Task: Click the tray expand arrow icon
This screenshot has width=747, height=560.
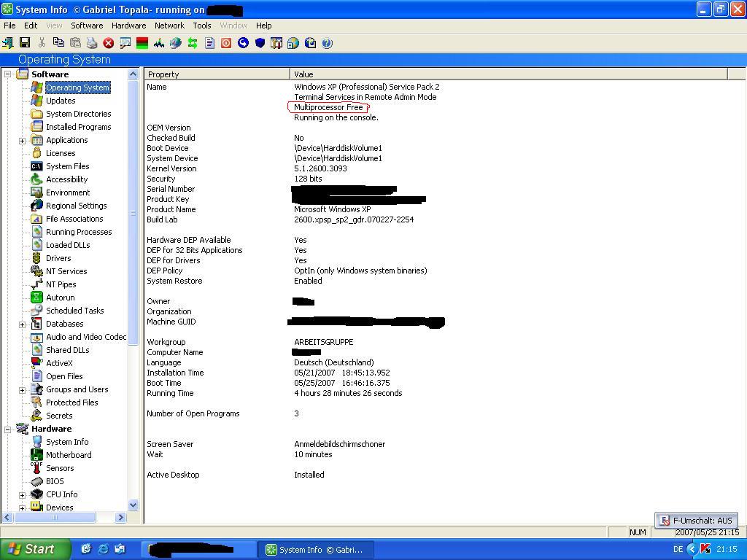Action: click(x=692, y=549)
